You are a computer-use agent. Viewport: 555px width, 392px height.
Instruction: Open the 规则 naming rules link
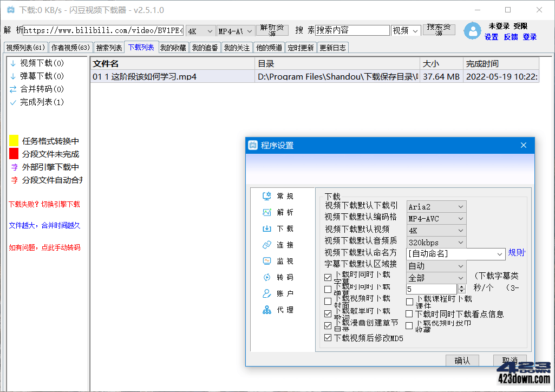516,253
